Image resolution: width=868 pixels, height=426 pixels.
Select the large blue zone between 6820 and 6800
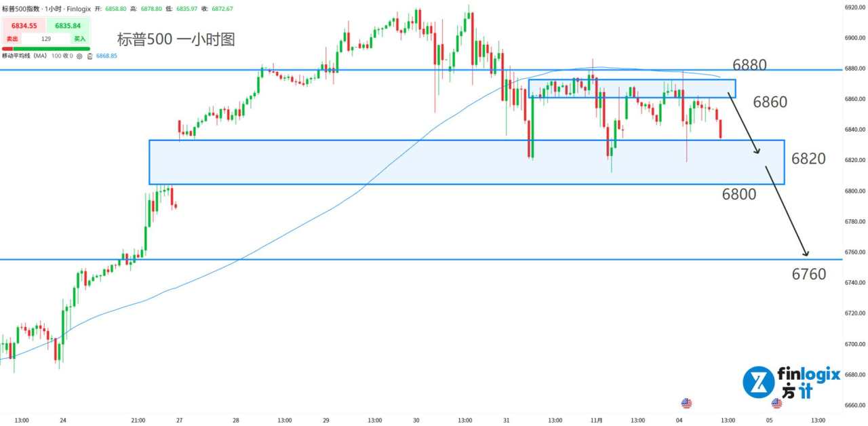click(339, 163)
